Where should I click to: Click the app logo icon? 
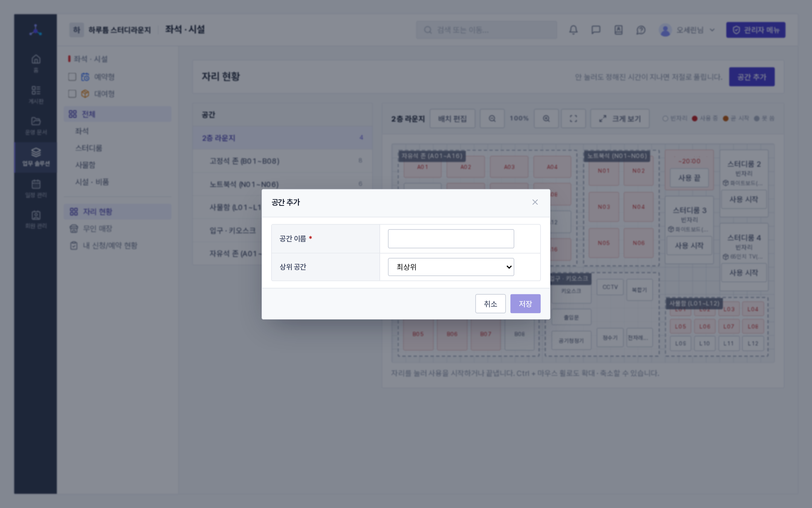(x=36, y=30)
